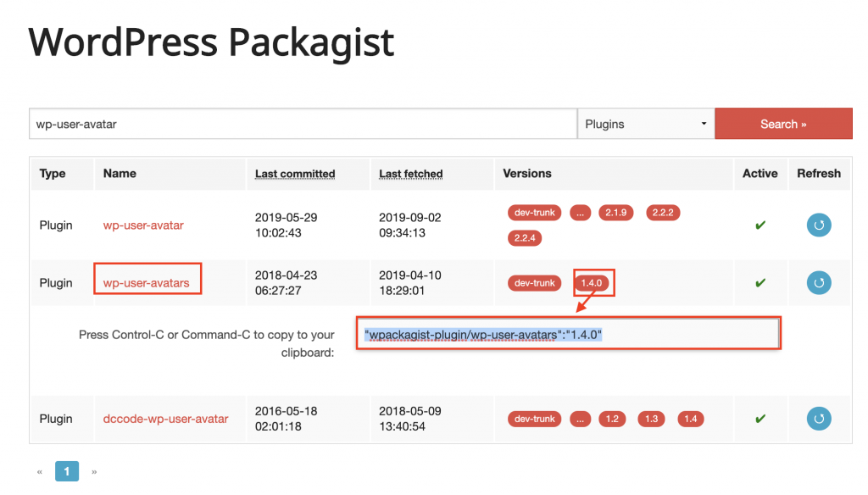Select dev-trunk version for wp-user-avatar

pos(535,213)
